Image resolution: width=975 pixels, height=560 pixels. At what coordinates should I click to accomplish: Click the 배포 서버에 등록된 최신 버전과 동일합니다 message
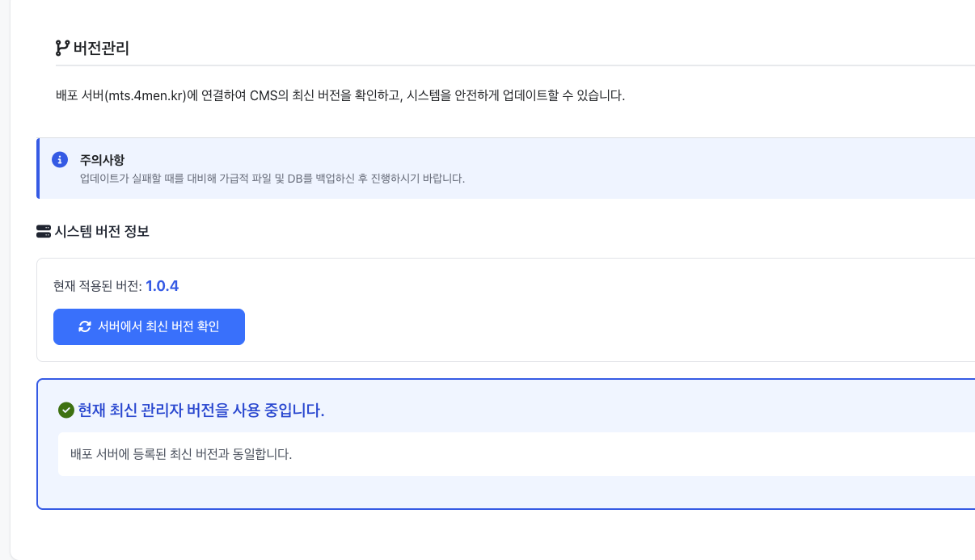click(181, 454)
